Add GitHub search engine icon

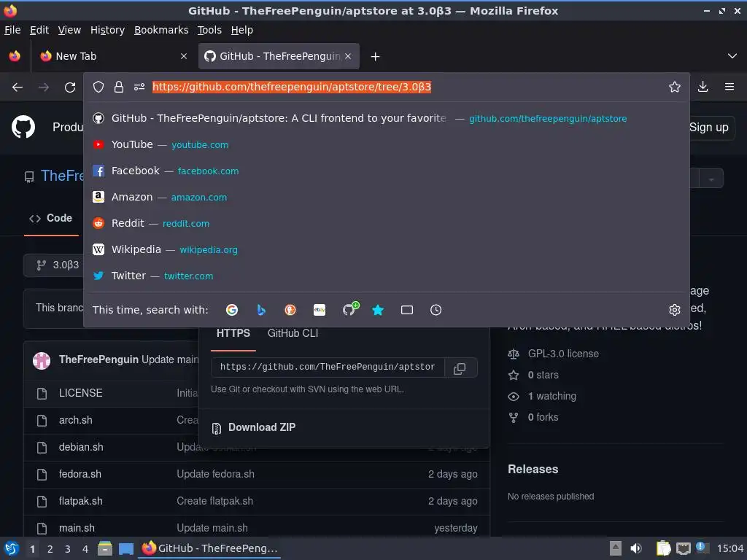(x=349, y=309)
